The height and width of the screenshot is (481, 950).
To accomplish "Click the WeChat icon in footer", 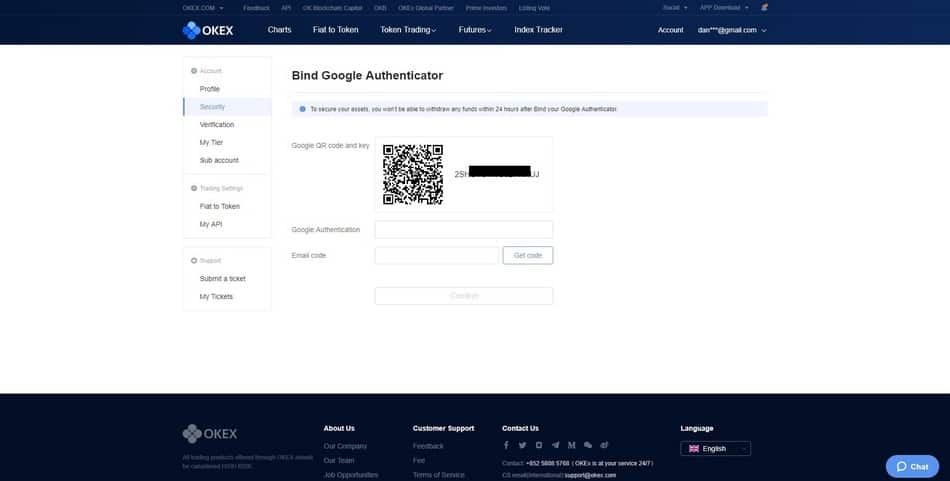I will pos(588,445).
